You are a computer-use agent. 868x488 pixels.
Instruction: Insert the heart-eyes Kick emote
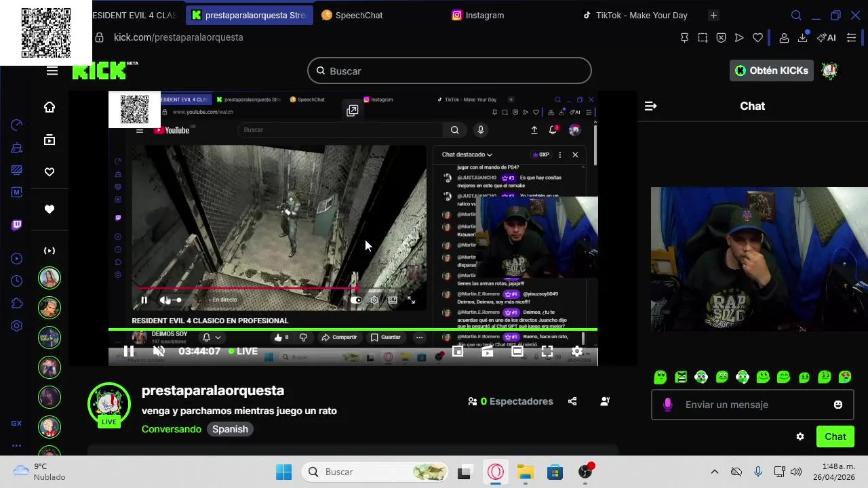point(845,377)
